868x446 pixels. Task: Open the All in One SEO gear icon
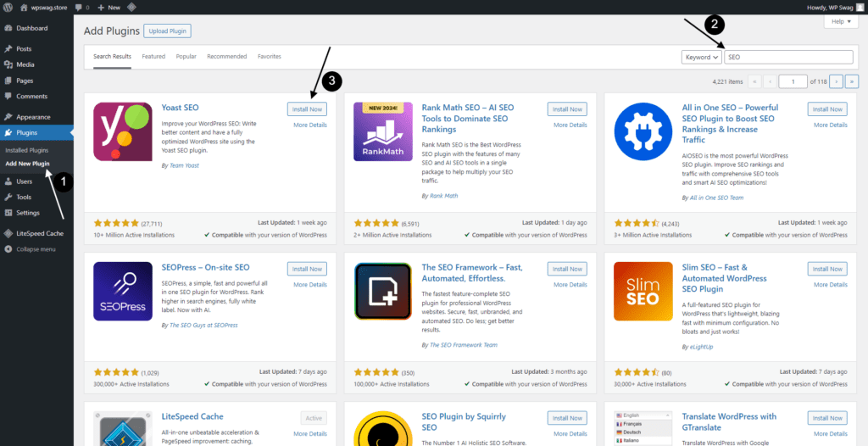tap(643, 131)
